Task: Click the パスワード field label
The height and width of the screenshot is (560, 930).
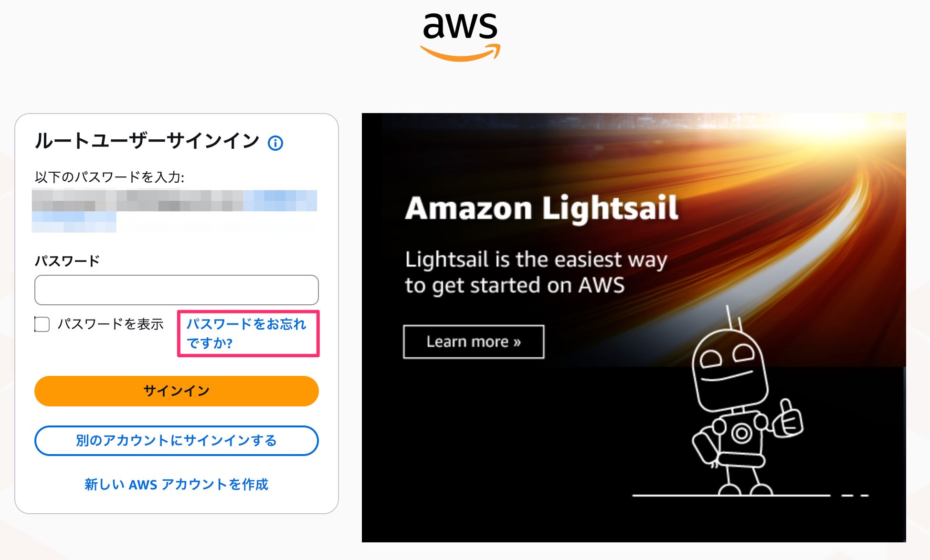Action: 67,261
